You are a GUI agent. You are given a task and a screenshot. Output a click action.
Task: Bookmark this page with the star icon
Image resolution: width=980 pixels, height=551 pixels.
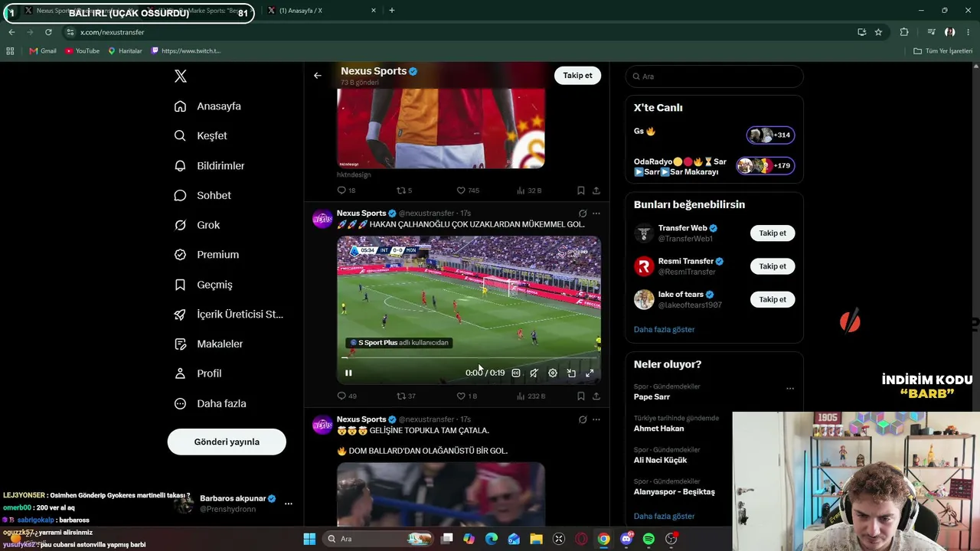pos(878,32)
